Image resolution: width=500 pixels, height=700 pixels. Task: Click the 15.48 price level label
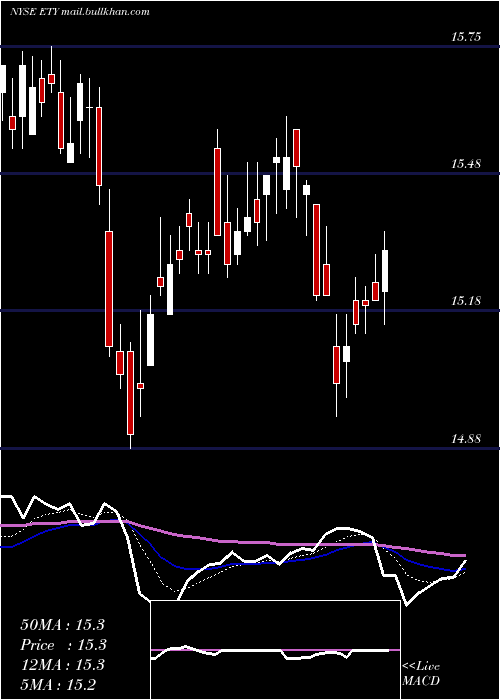click(466, 164)
